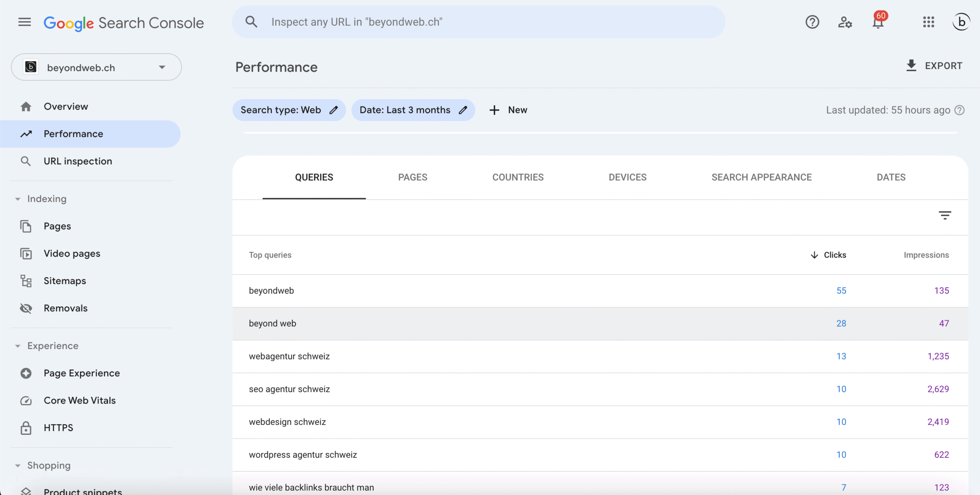Edit the Date filter pencil icon
The image size is (980, 495).
pos(463,110)
